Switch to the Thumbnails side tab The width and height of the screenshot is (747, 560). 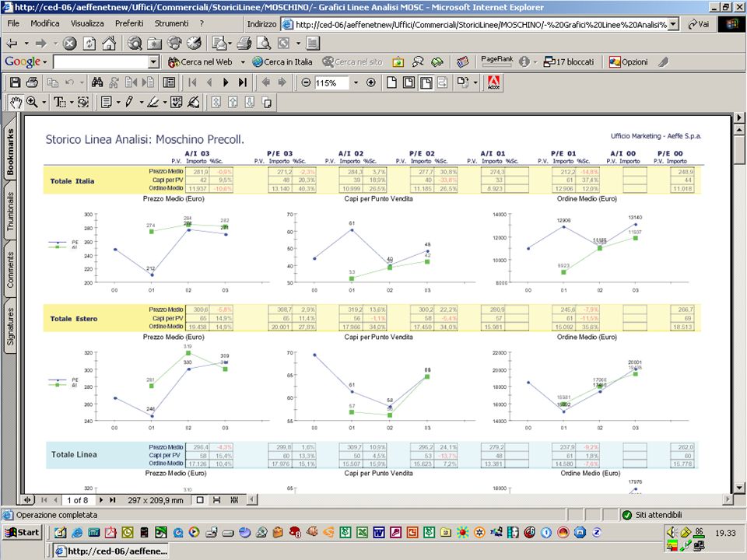pyautogui.click(x=10, y=211)
